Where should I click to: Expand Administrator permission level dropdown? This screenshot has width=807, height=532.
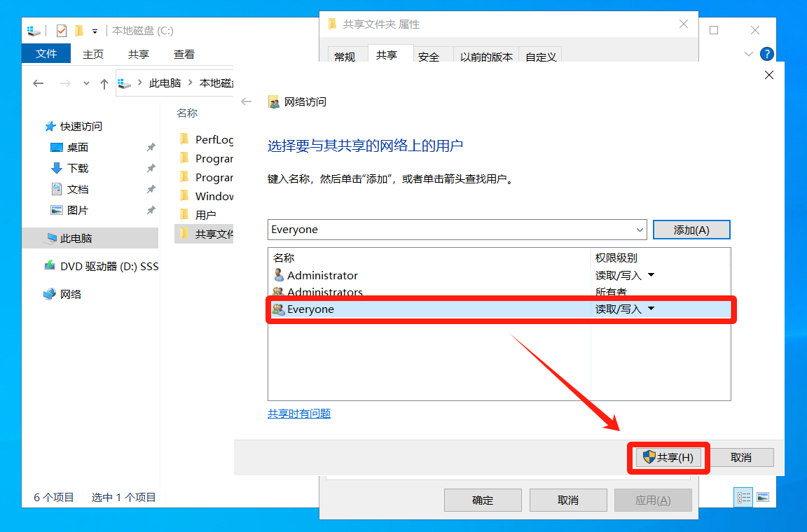651,275
